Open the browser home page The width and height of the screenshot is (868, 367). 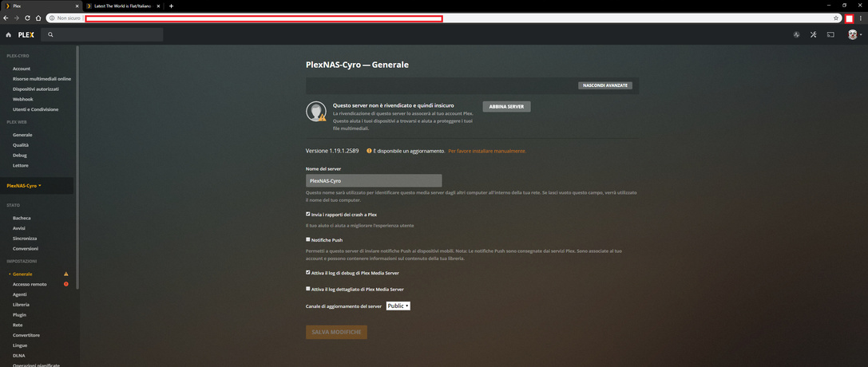click(38, 18)
